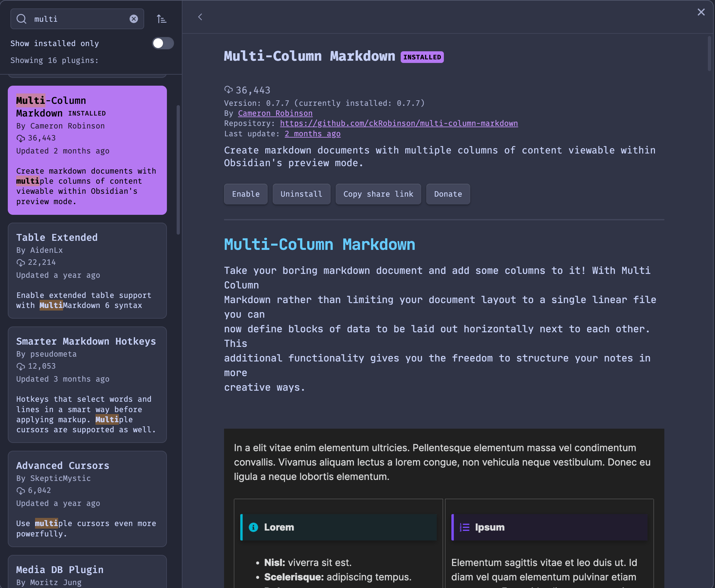Open the Advanced Cursors plugin card
715x588 pixels.
coord(87,499)
